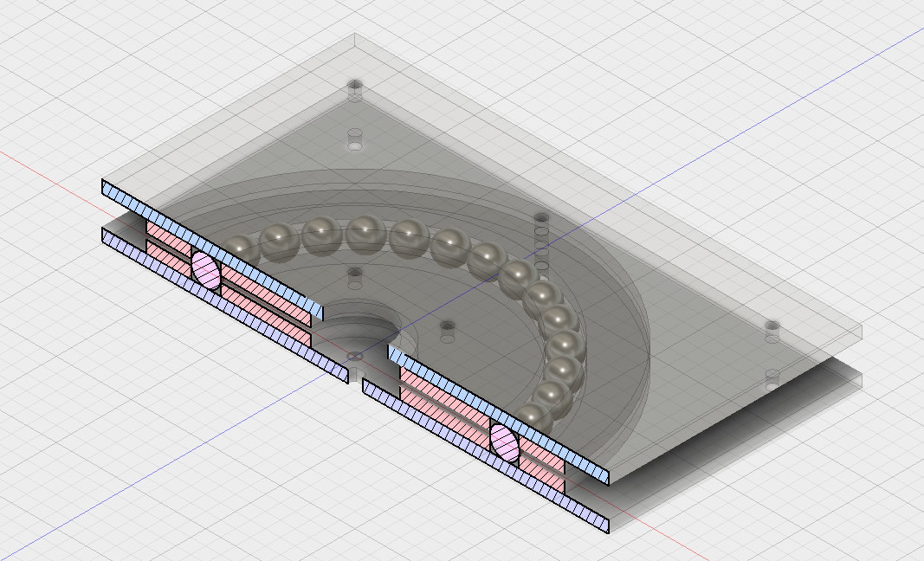The height and width of the screenshot is (561, 924).
Task: Select the left pink hatched ball cross-section
Action: [205, 270]
